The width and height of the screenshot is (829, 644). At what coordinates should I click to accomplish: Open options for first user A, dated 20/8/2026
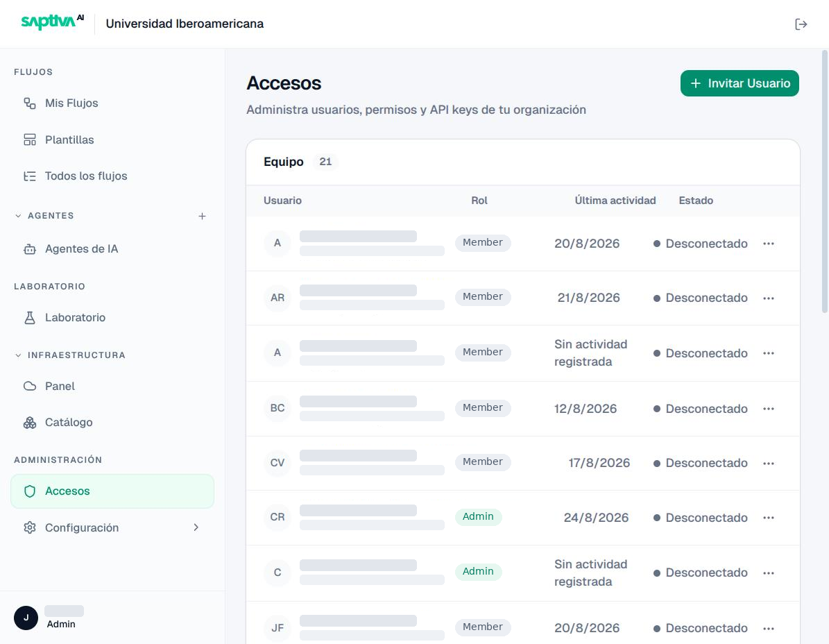click(768, 243)
